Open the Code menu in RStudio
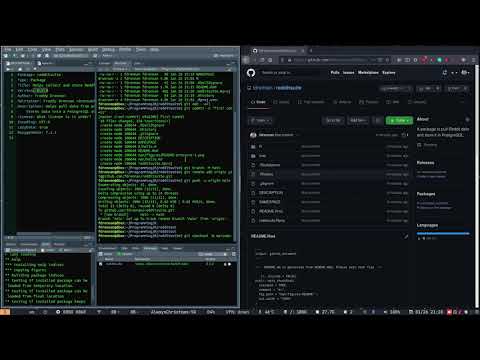The image size is (480, 360). (x=32, y=50)
